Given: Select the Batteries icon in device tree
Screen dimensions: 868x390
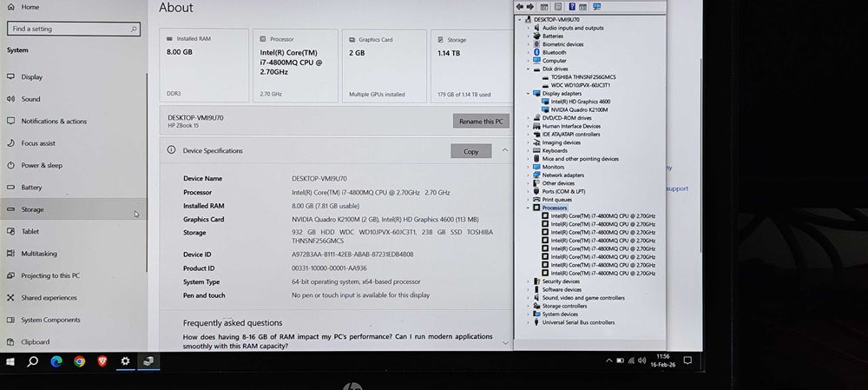Looking at the screenshot, I should point(536,36).
